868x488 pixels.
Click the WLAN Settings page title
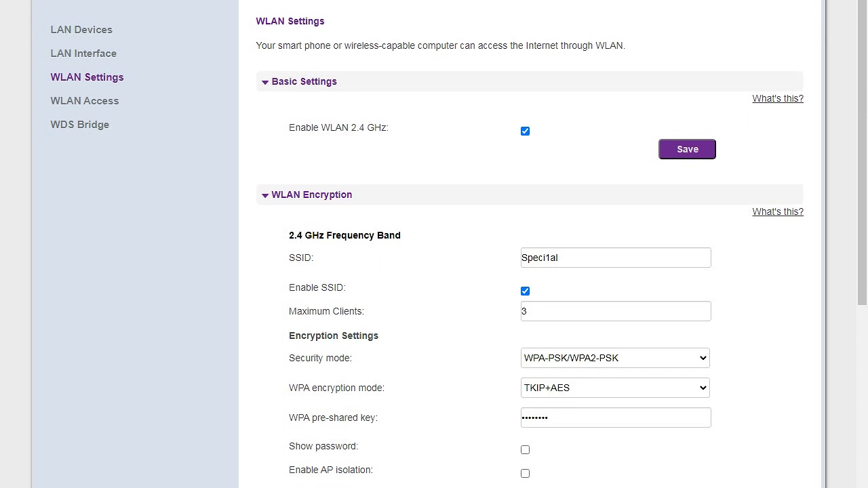(290, 21)
